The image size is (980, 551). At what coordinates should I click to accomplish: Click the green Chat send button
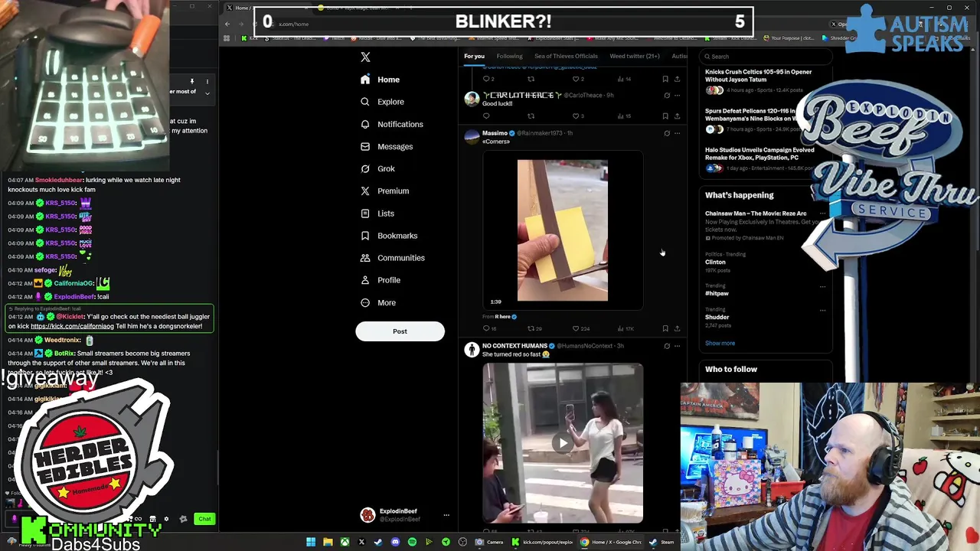point(204,519)
